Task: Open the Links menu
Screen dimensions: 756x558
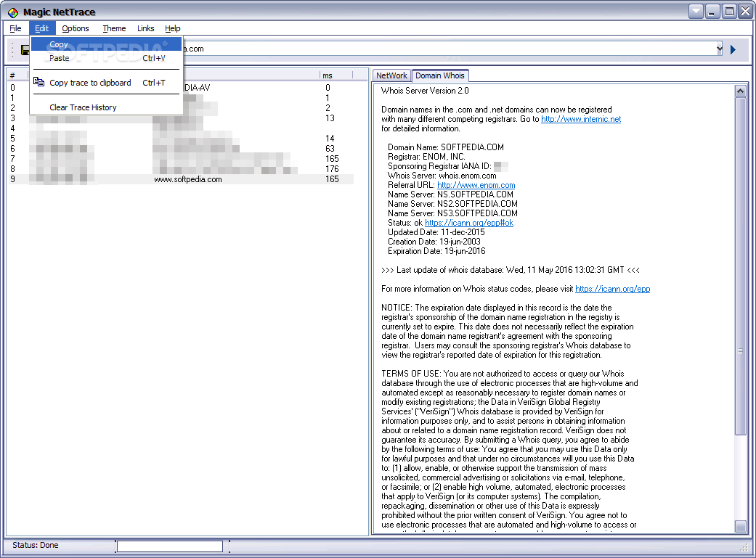Action: pyautogui.click(x=145, y=28)
